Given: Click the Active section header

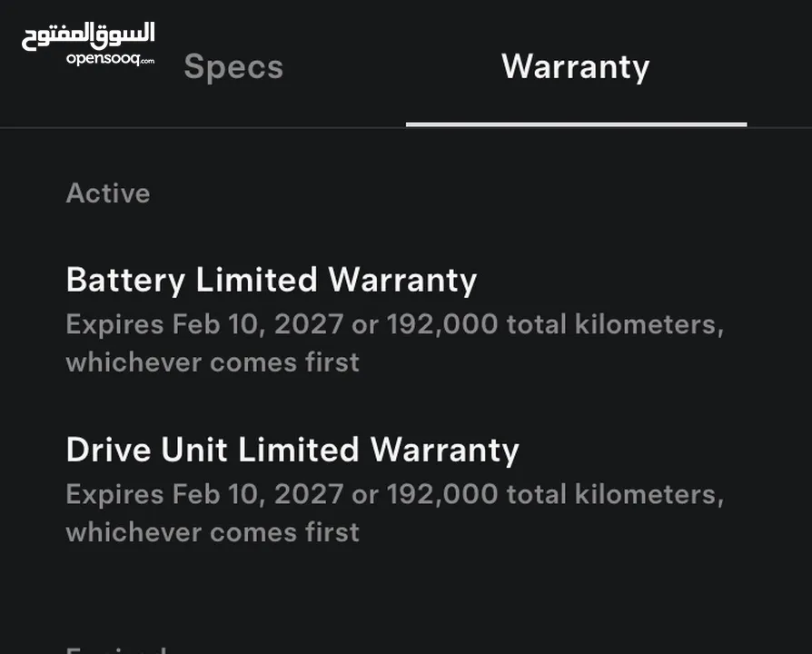Looking at the screenshot, I should (x=108, y=193).
